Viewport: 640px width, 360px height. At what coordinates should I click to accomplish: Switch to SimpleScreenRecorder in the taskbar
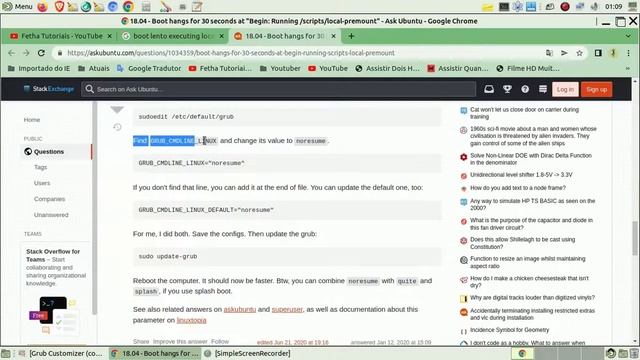click(x=248, y=353)
